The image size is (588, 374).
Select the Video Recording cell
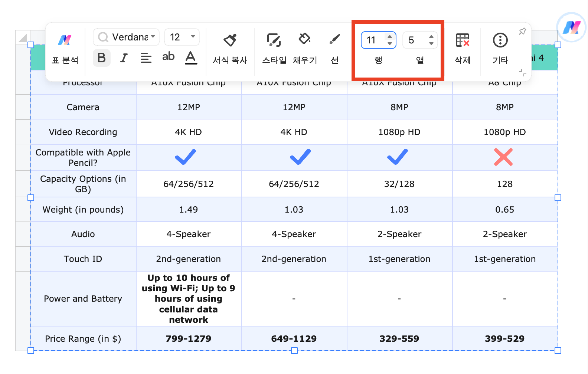tap(83, 132)
